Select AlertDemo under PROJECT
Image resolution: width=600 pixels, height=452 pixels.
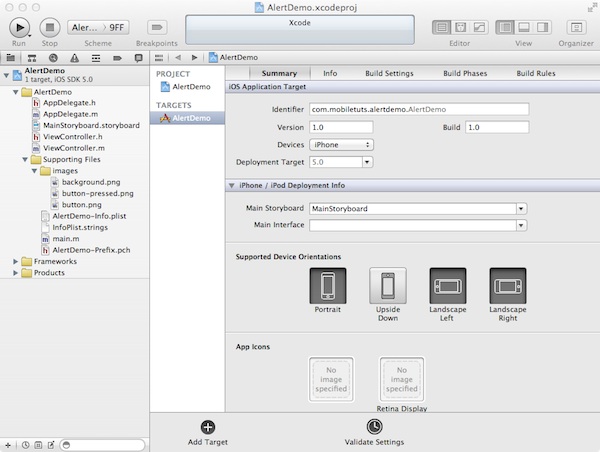[x=186, y=87]
